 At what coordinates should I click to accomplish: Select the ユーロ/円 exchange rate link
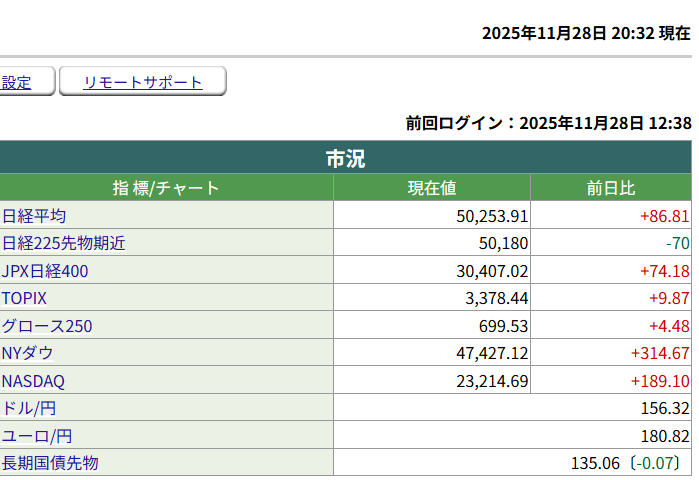(x=37, y=436)
